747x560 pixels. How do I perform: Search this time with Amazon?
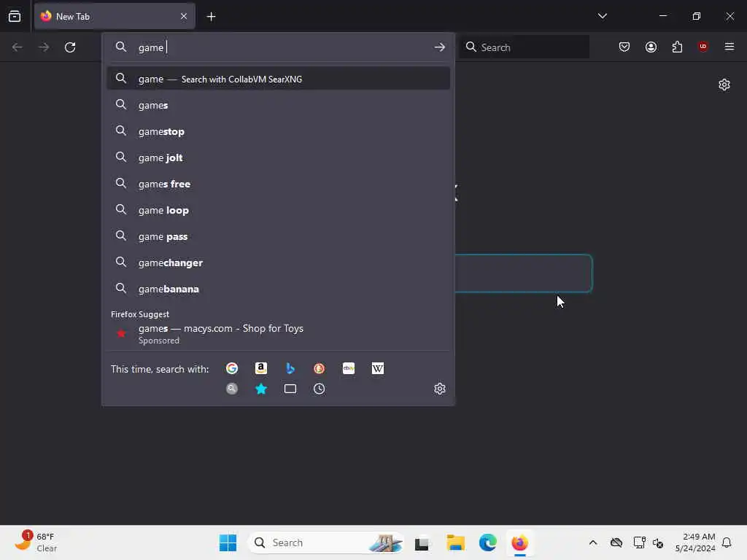261,368
